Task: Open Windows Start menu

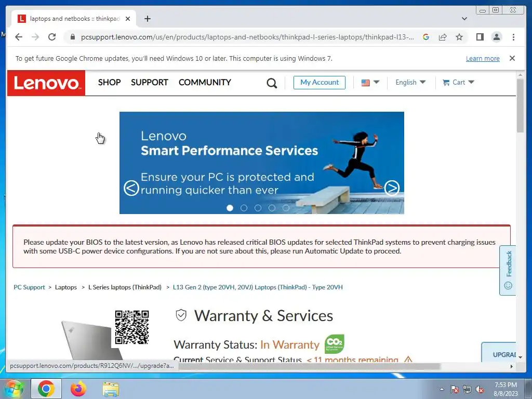Action: pos(14,389)
